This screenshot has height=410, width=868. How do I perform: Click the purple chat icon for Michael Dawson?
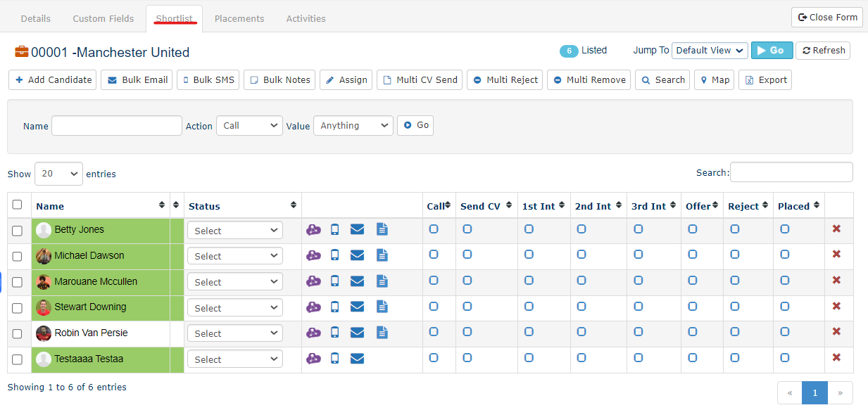click(313, 255)
